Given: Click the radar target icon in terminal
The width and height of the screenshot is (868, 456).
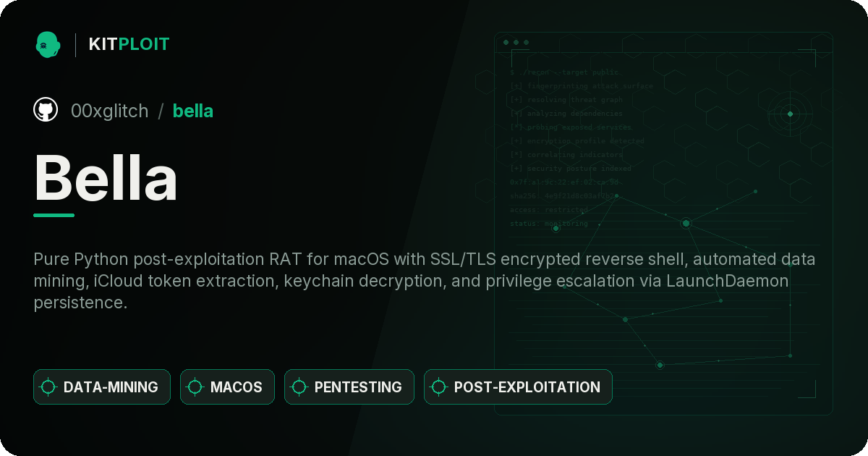Looking at the screenshot, I should point(790,114).
